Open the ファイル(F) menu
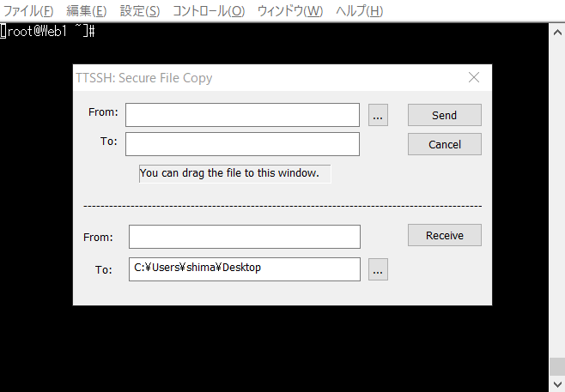Screen dimensions: 565x392 [28, 11]
